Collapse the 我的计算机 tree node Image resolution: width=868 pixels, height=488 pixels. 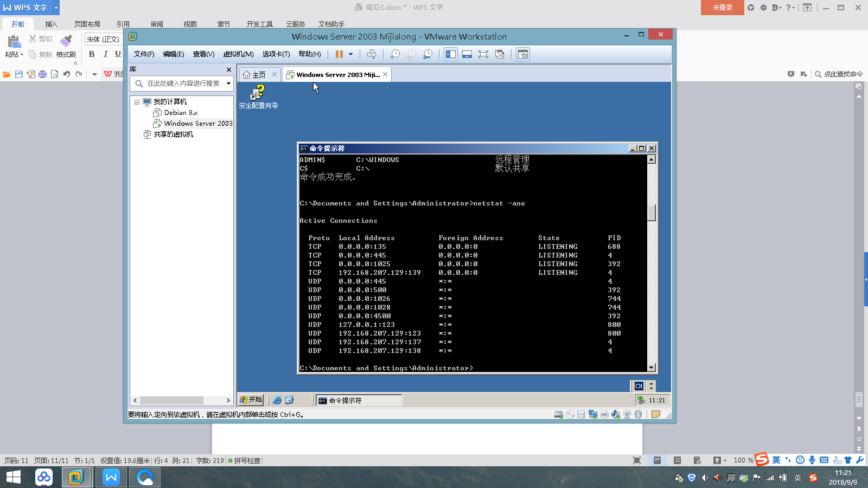[x=137, y=102]
